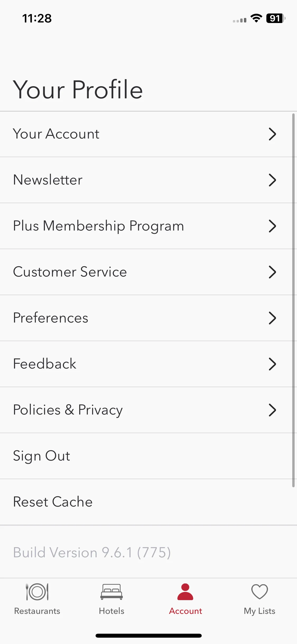Image resolution: width=297 pixels, height=644 pixels.
Task: Select Reset Cache option
Action: [148, 502]
